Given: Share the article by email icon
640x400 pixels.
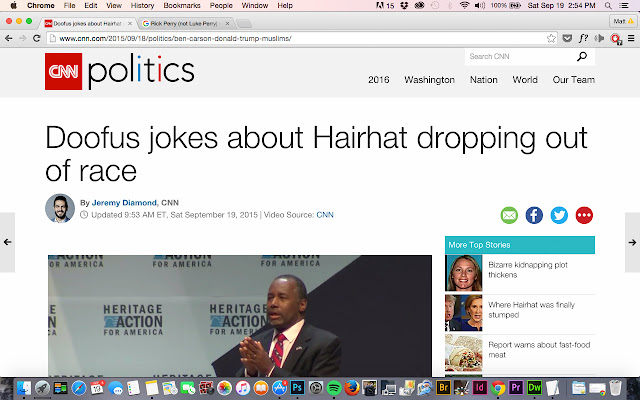Looking at the screenshot, I should click(509, 215).
